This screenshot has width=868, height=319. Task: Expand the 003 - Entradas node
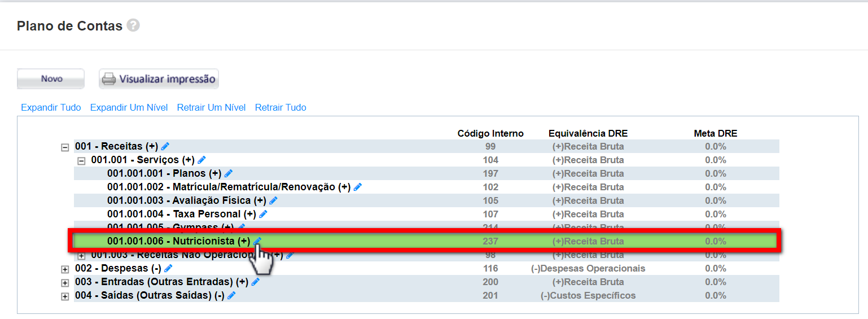(65, 283)
